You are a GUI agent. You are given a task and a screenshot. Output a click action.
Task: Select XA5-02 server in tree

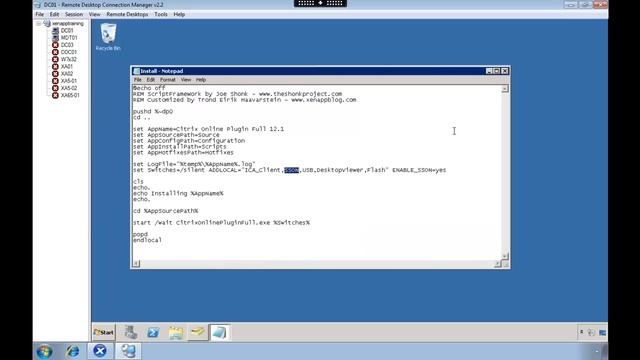coord(69,88)
